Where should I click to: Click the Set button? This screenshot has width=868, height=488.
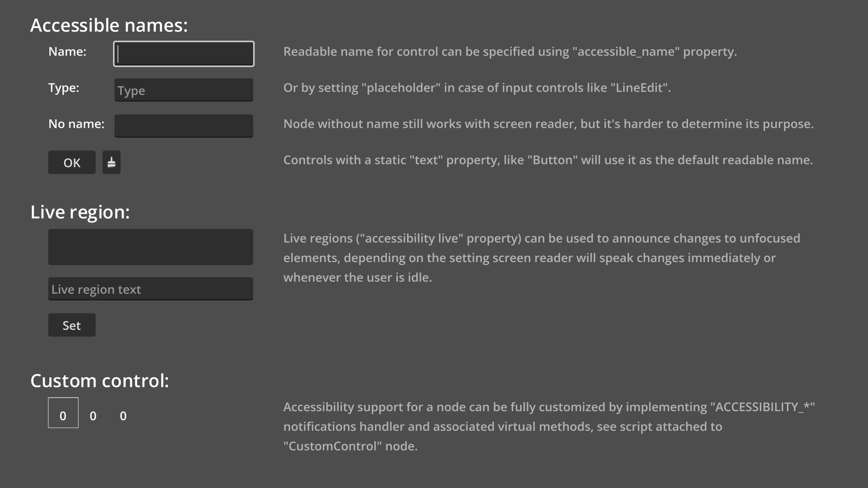[x=72, y=325]
